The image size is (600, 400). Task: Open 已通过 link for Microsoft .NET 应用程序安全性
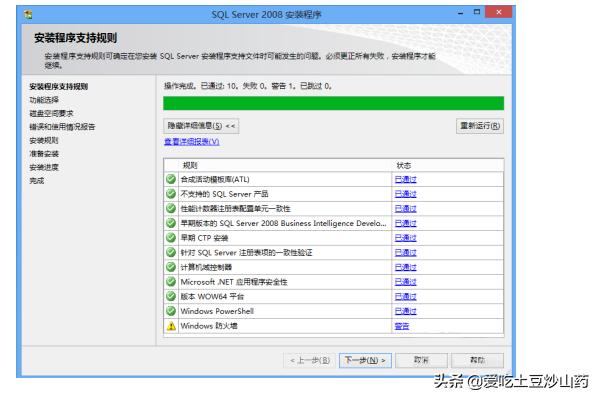406,282
